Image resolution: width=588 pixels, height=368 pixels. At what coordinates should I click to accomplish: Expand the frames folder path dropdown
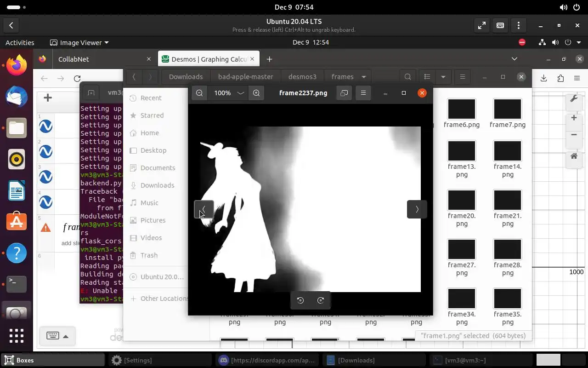coord(364,77)
